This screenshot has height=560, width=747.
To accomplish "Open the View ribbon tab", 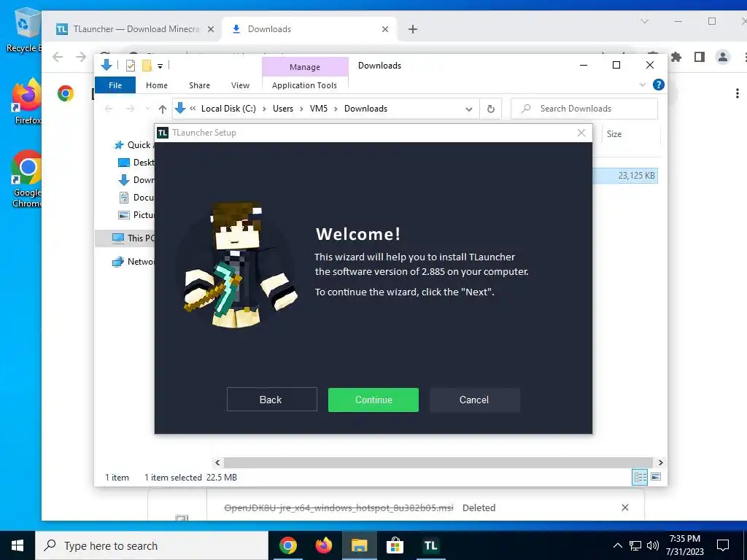I will pos(240,85).
